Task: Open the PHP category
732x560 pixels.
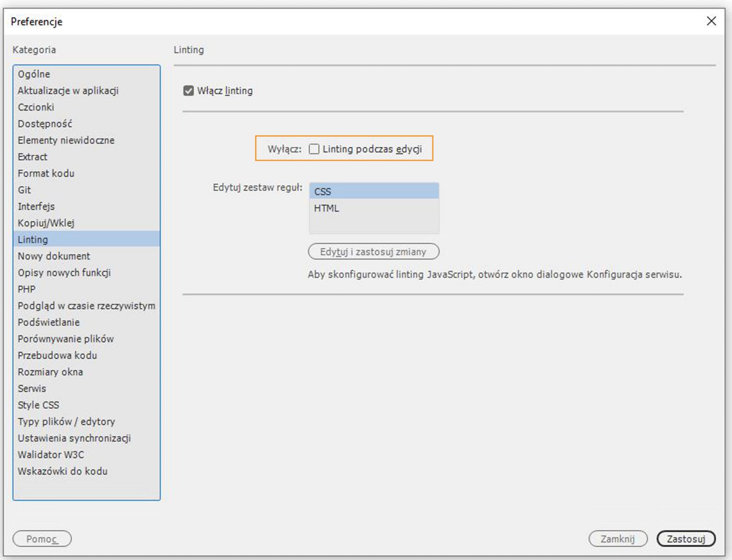Action: click(x=26, y=289)
